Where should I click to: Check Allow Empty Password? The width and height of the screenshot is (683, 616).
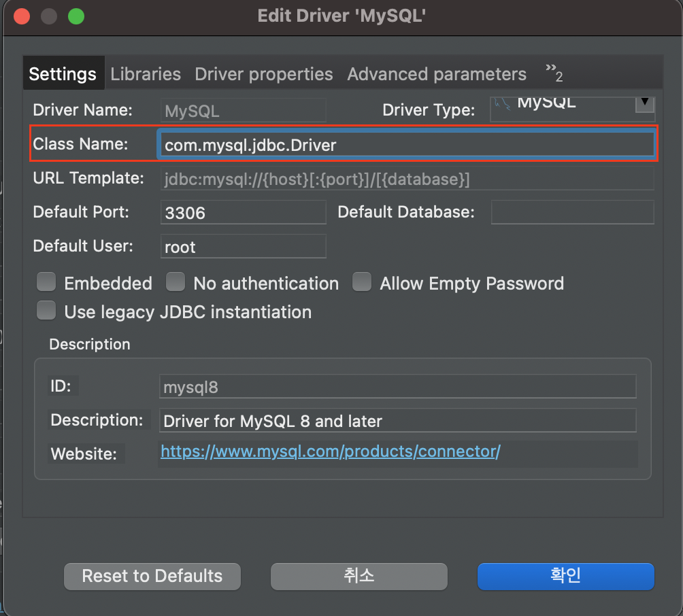362,281
